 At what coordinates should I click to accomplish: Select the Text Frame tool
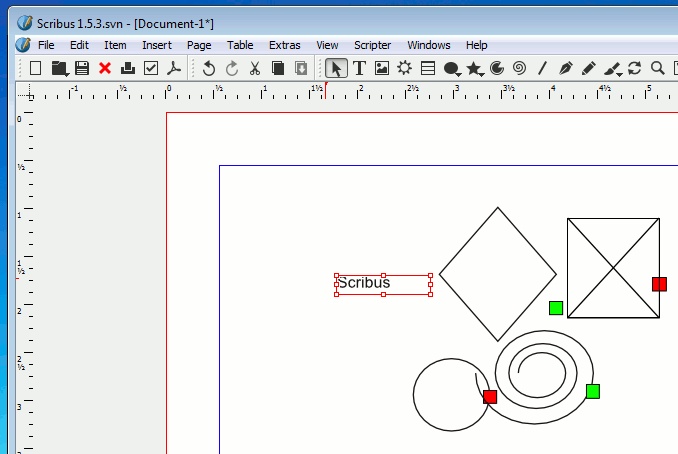click(x=360, y=68)
